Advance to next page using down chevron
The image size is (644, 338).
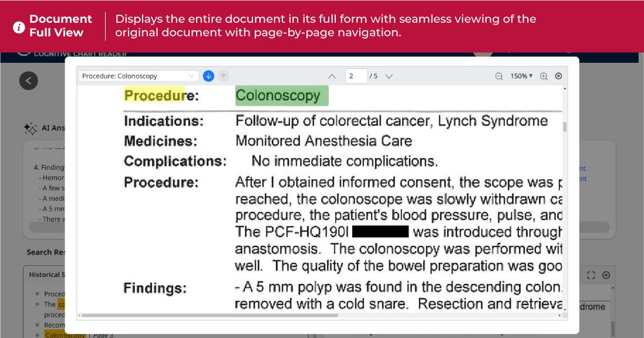tap(389, 76)
